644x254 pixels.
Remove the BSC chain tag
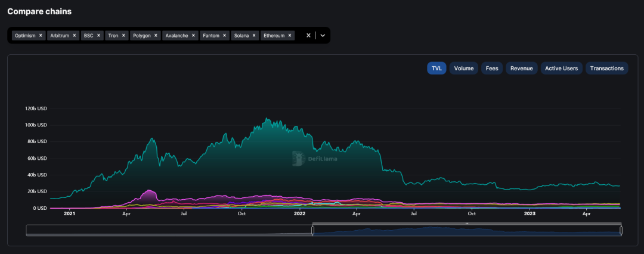[98, 36]
